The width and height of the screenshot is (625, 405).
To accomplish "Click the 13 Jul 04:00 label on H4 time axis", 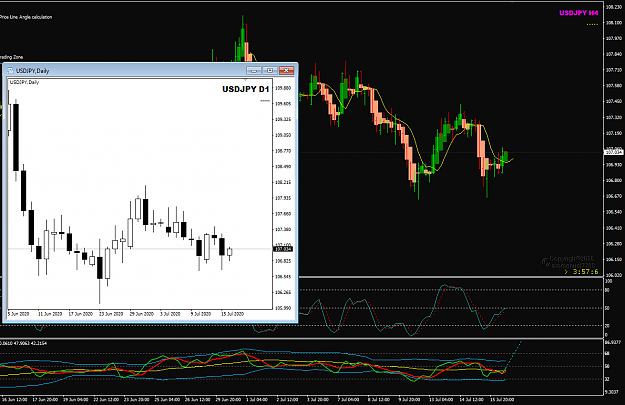I will tap(440, 399).
